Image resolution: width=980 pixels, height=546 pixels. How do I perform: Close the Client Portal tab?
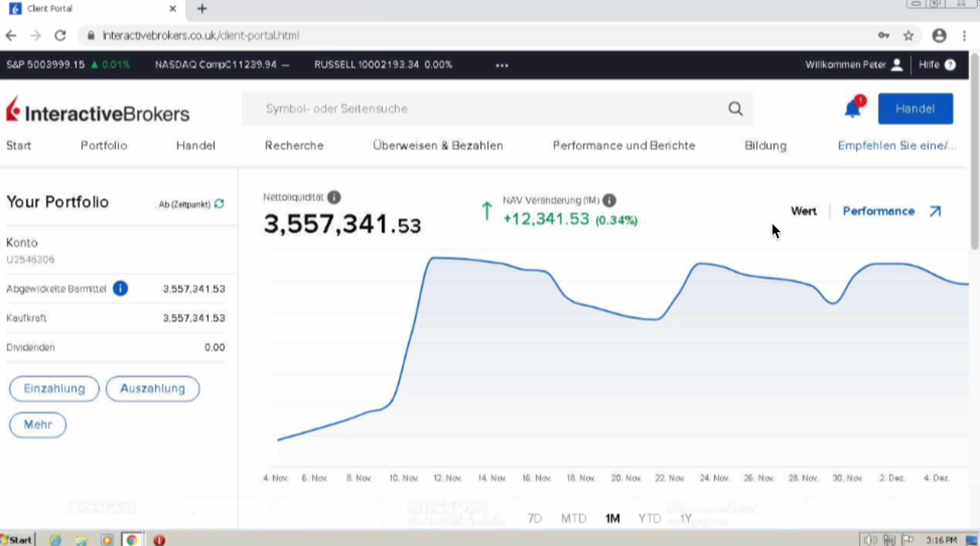tap(173, 9)
